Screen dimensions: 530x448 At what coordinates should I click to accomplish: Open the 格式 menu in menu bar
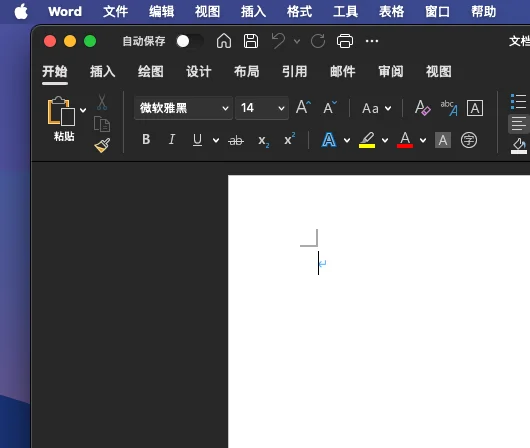[x=299, y=12]
